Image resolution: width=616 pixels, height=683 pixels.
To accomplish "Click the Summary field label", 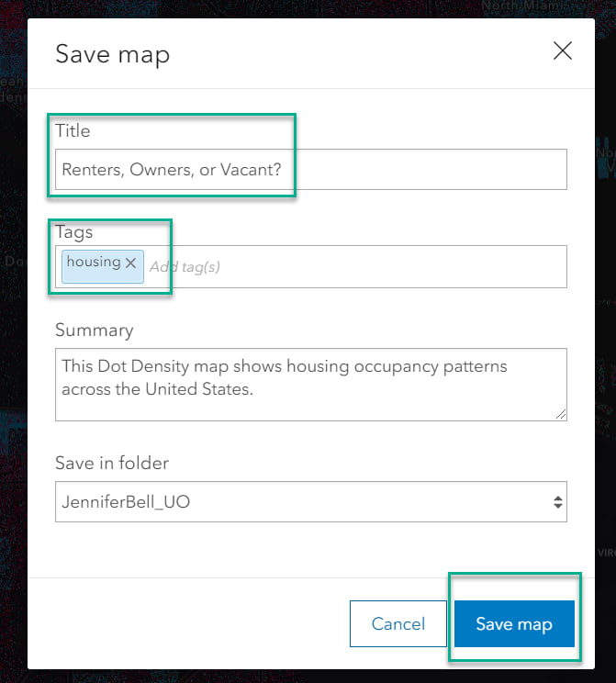I will [94, 330].
